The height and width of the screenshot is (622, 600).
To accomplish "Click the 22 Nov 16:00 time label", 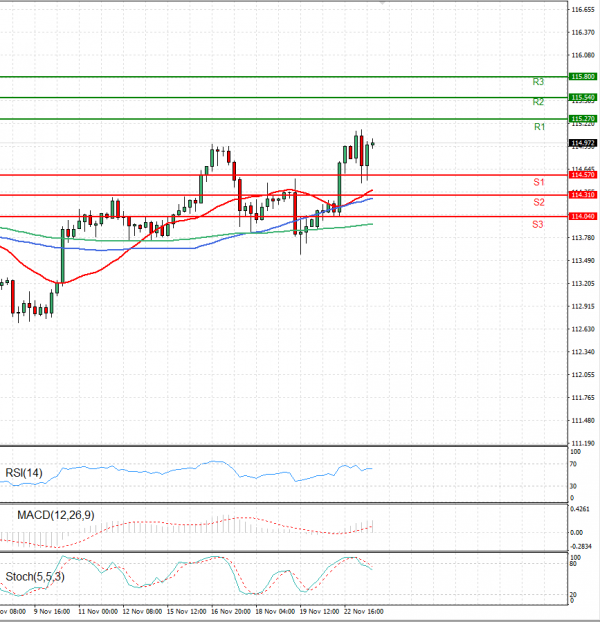I will click(x=364, y=612).
